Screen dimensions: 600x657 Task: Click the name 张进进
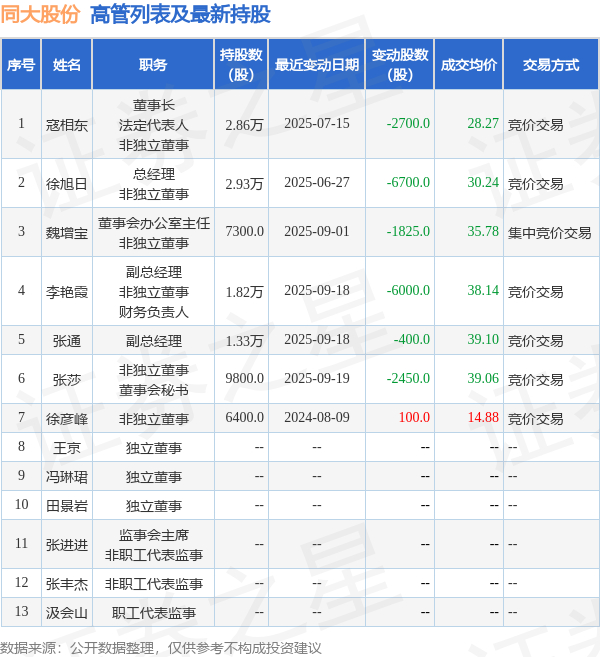67,544
